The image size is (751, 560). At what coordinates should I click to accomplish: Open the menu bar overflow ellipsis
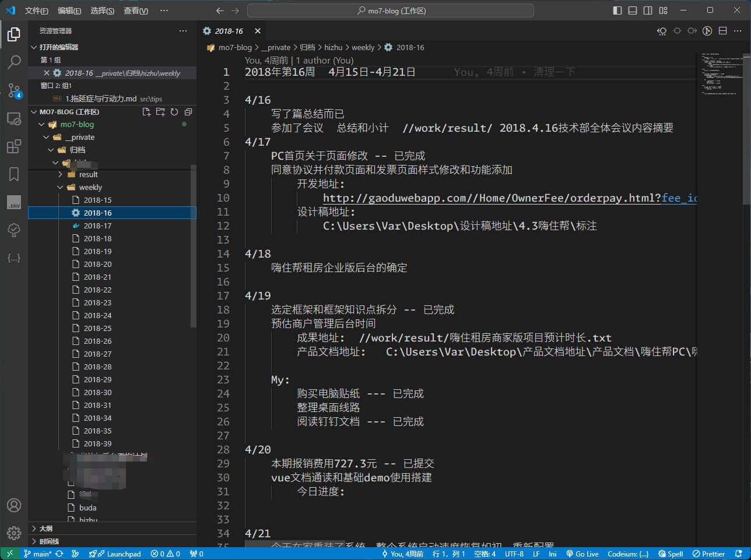click(164, 10)
